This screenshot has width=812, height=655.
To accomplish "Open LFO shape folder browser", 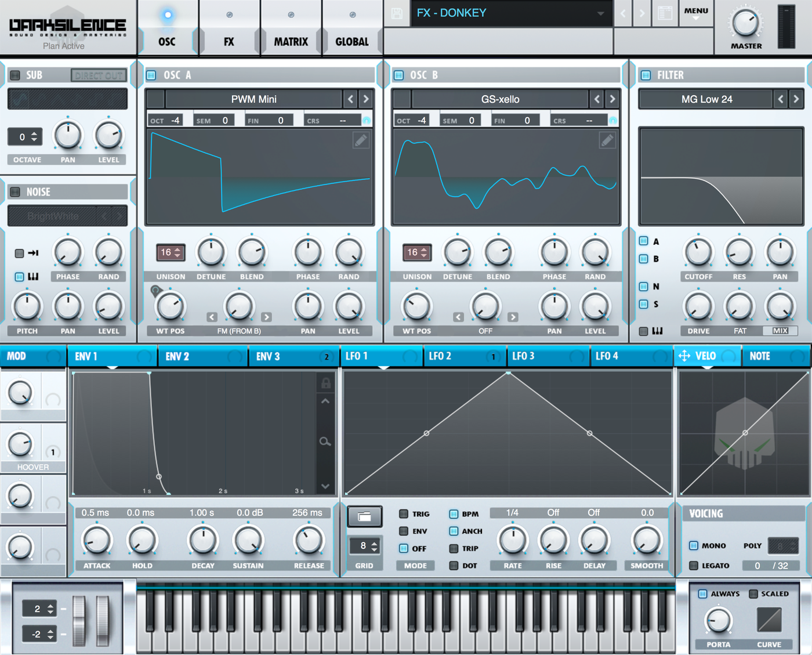I will tap(364, 516).
